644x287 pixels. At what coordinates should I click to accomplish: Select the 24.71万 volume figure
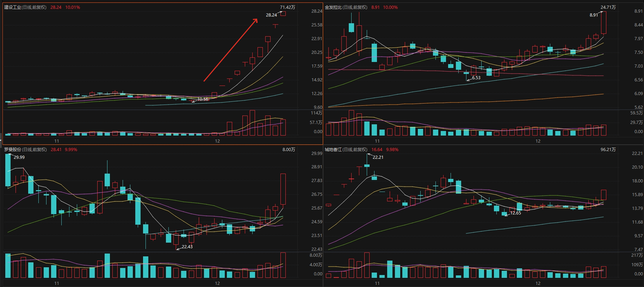tap(608, 7)
